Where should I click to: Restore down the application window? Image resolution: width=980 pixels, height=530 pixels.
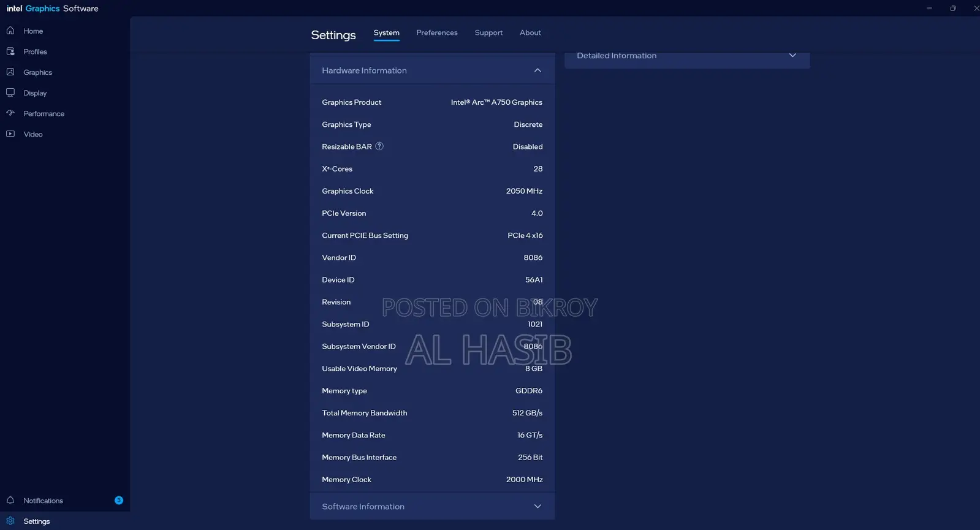click(953, 8)
